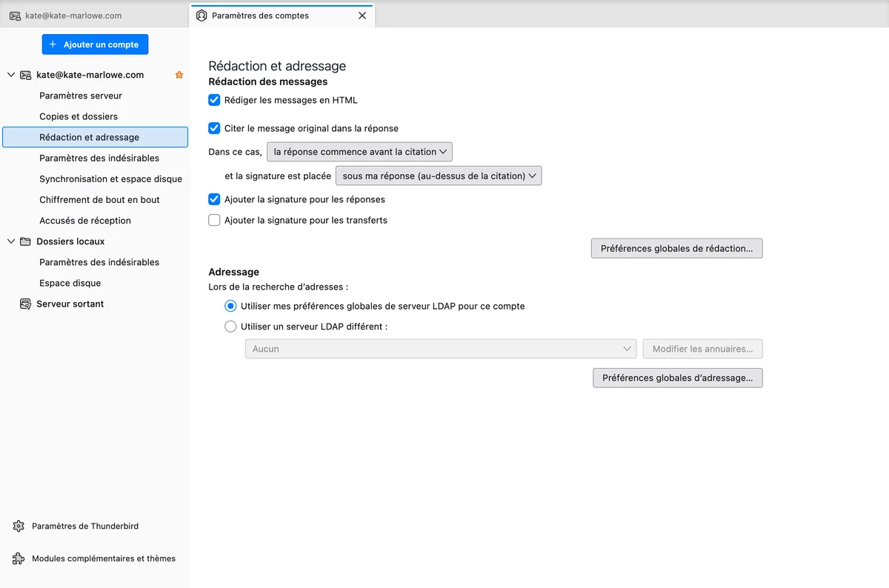Image resolution: width=889 pixels, height=588 pixels.
Task: Click Modifier les annuaires button
Action: tap(702, 349)
